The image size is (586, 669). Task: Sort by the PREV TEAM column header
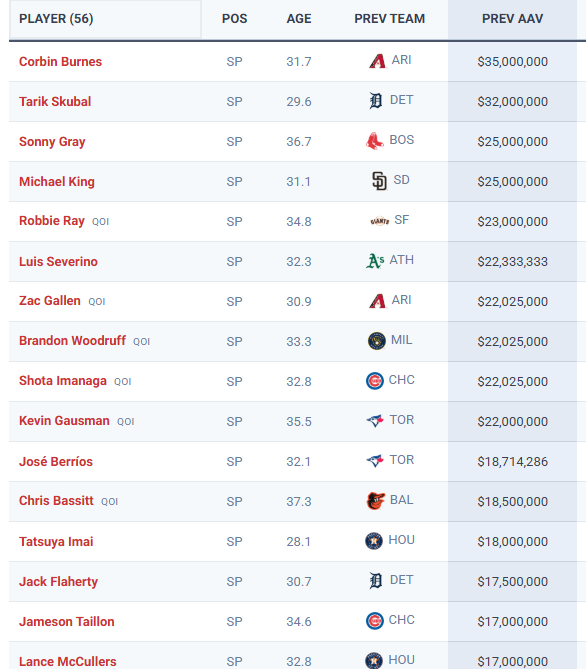coord(389,19)
